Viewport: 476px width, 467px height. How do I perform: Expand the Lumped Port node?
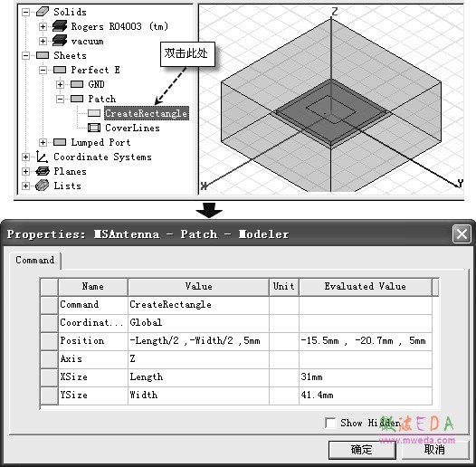[x=43, y=142]
